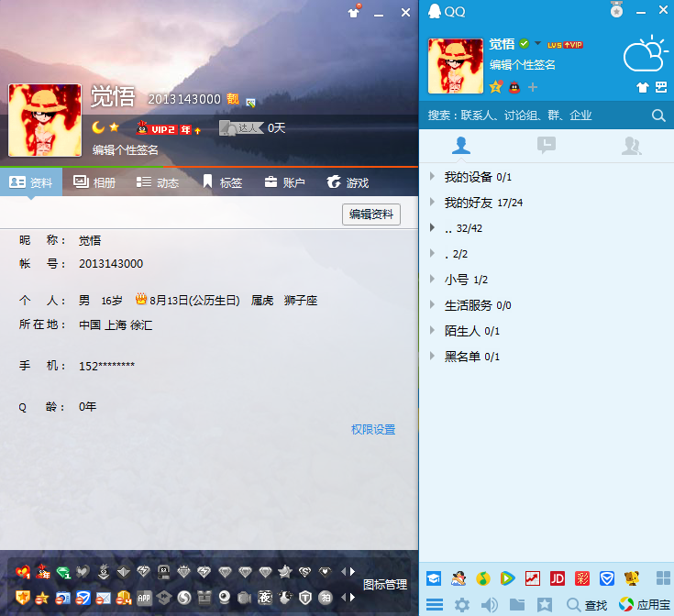Viewport: 674px width, 616px height.
Task: Open system settings gear in QQ panel
Action: pyautogui.click(x=462, y=605)
